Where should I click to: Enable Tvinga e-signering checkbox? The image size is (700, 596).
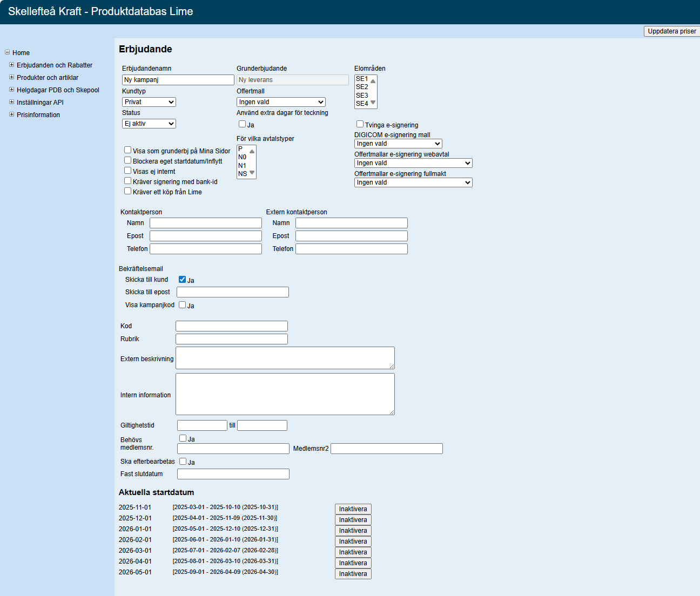tap(360, 124)
